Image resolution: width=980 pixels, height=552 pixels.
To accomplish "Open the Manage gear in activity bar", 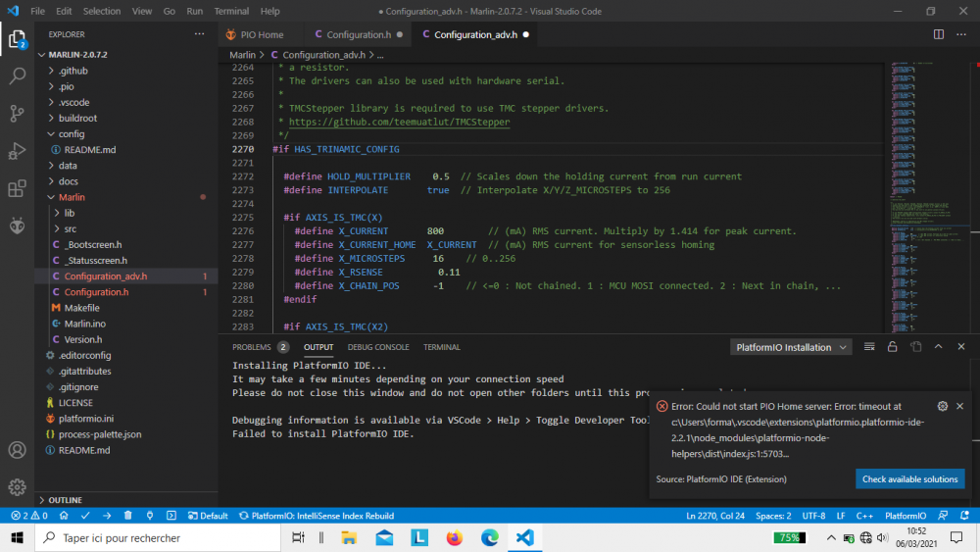I will tap(17, 487).
